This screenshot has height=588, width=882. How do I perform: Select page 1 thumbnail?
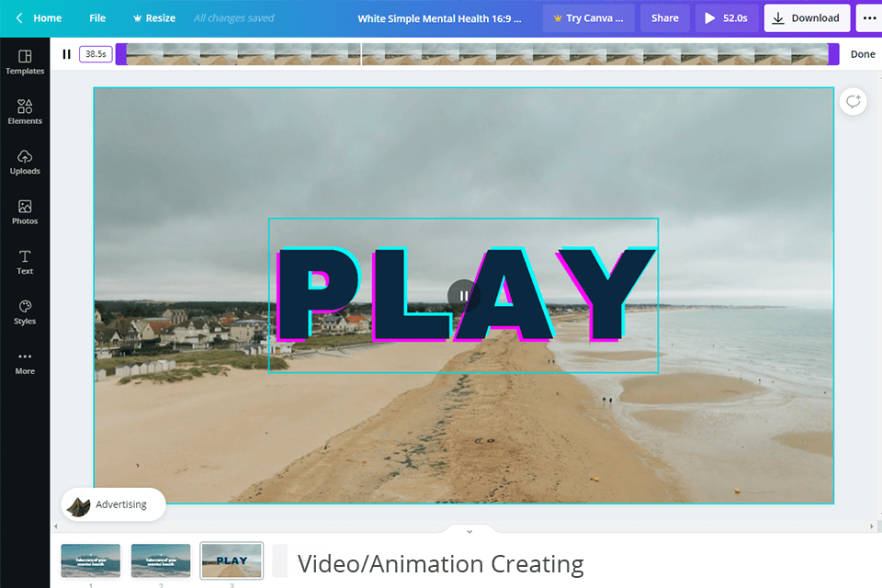[91, 560]
